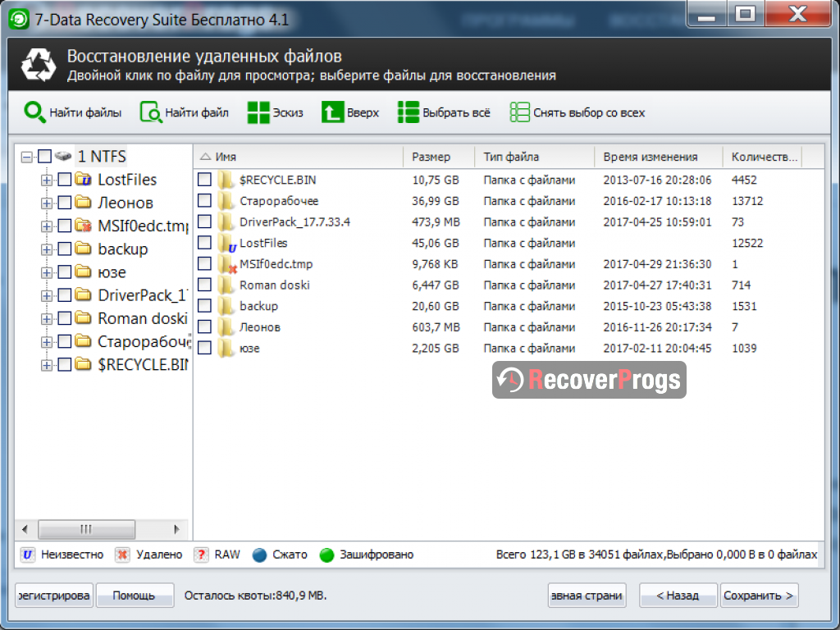Click the tree scrollbar right arrow

click(x=176, y=529)
